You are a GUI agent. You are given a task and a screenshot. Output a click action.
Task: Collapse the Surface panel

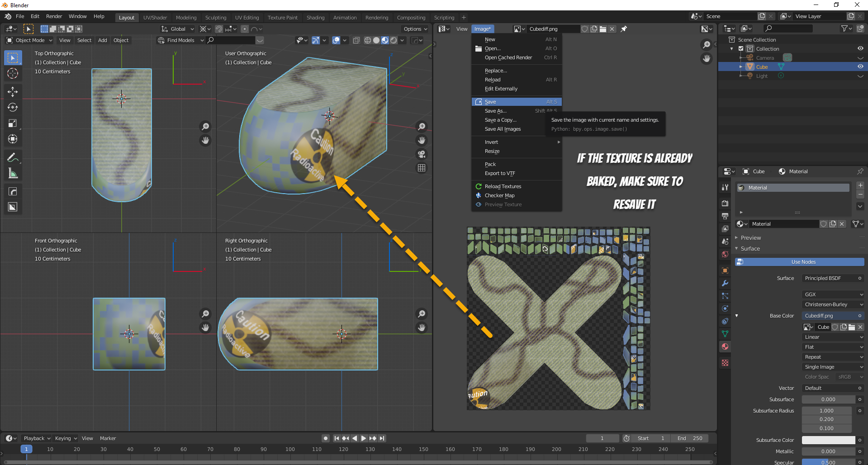point(750,249)
